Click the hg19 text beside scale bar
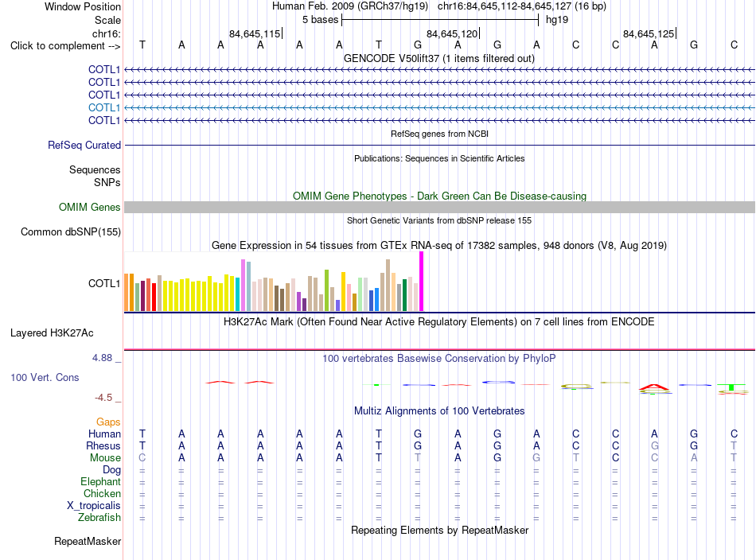756x560 pixels. click(557, 20)
